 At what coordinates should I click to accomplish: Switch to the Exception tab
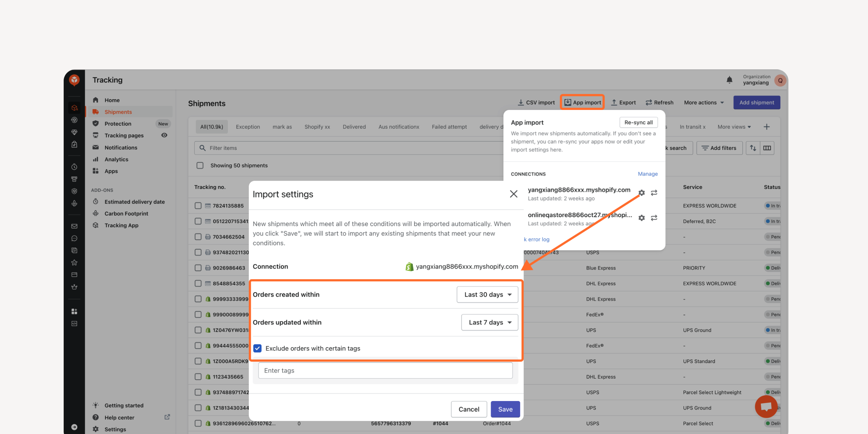coord(248,127)
